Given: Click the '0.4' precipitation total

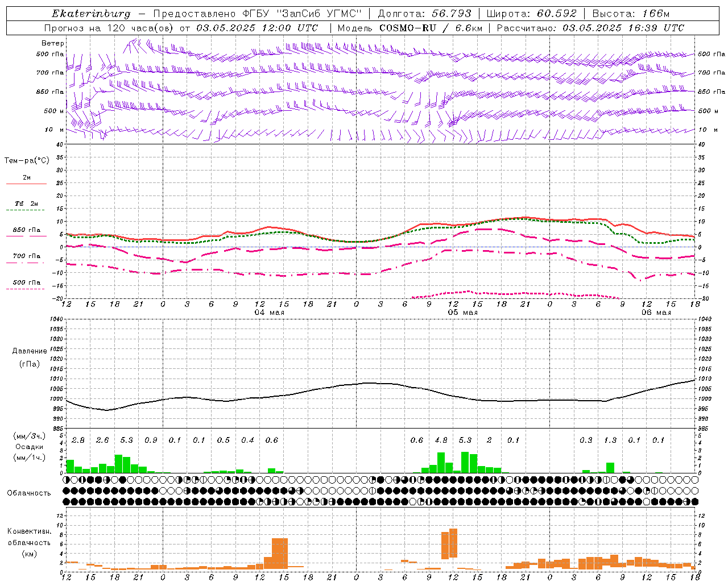Looking at the screenshot, I should [247, 440].
